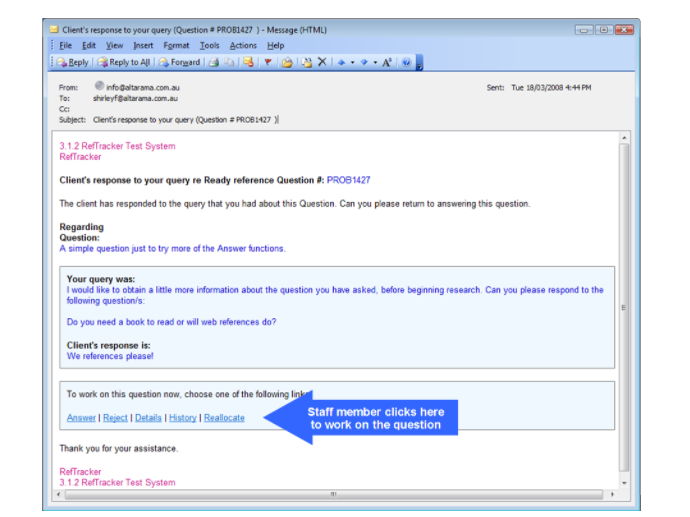Image resolution: width=690 pixels, height=517 pixels.
Task: Open Help via blue question icon
Action: click(x=406, y=62)
